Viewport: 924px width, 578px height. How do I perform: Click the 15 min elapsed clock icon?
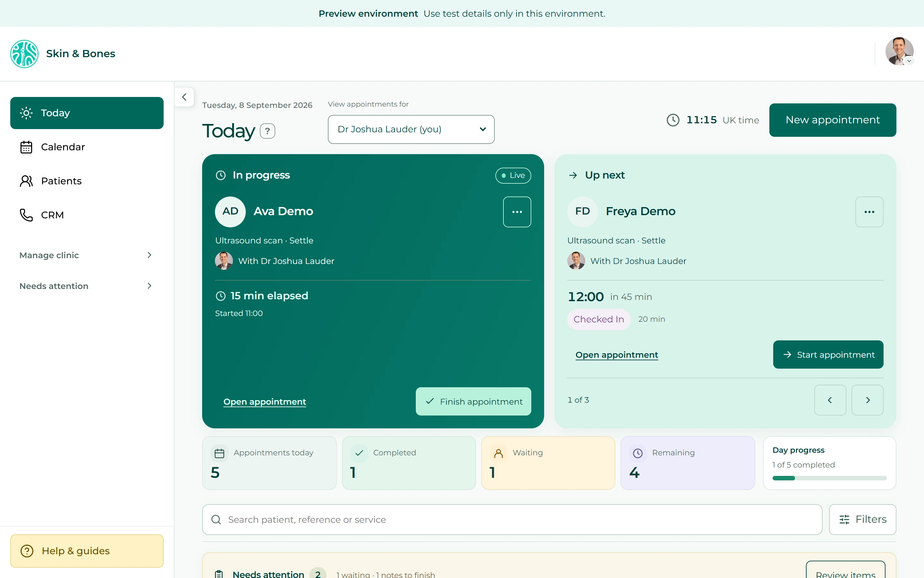coord(221,296)
